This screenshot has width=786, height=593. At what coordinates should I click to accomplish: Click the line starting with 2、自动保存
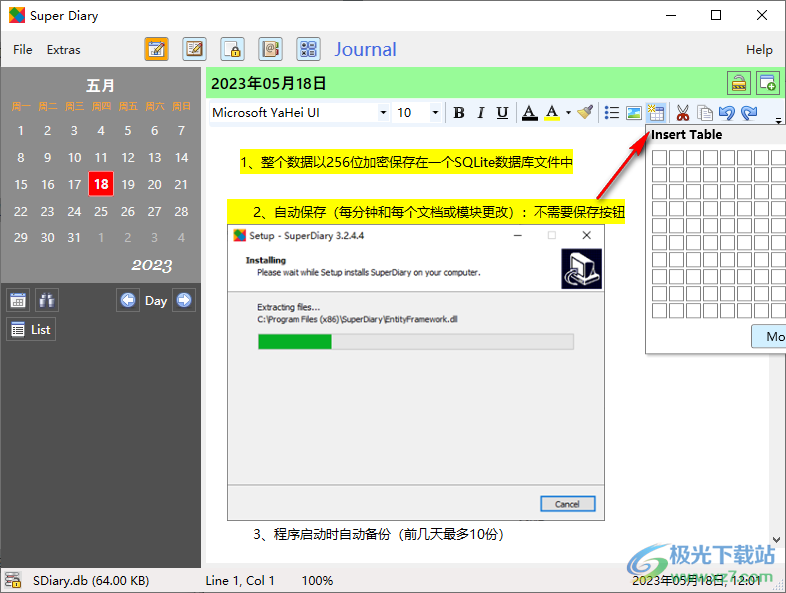tap(426, 212)
